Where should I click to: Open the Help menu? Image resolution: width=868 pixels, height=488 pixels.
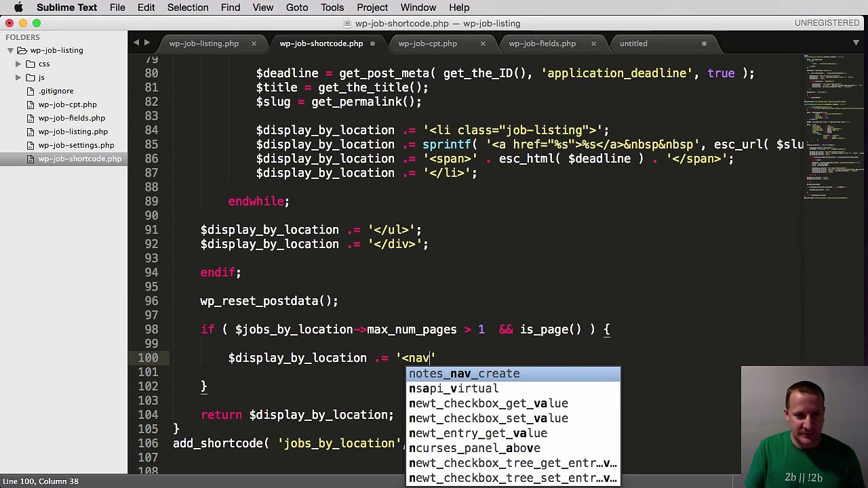(x=459, y=7)
